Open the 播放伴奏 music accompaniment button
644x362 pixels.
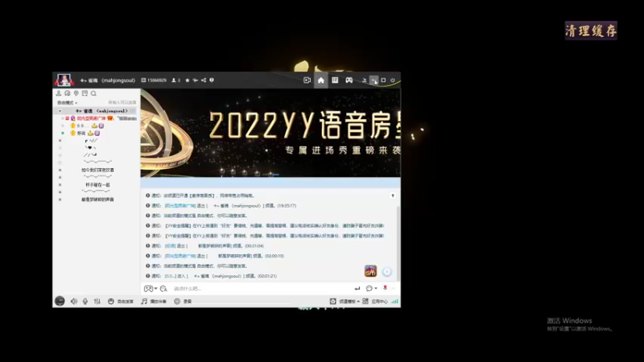[154, 301]
